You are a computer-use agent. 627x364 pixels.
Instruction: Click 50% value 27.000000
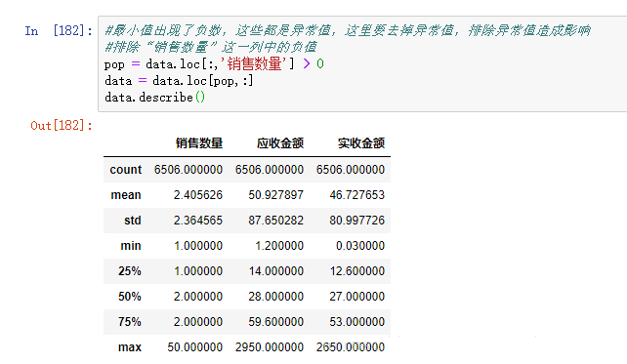coord(357,297)
